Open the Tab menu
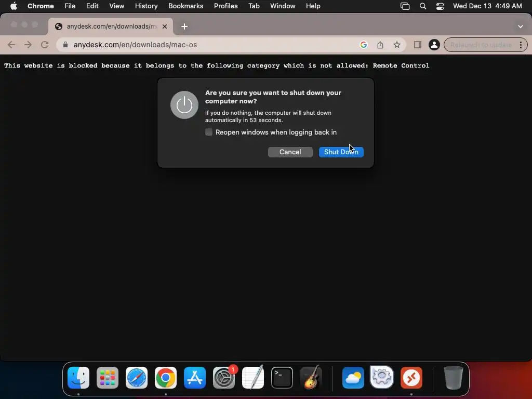Screen dimensions: 532x399 (254, 6)
